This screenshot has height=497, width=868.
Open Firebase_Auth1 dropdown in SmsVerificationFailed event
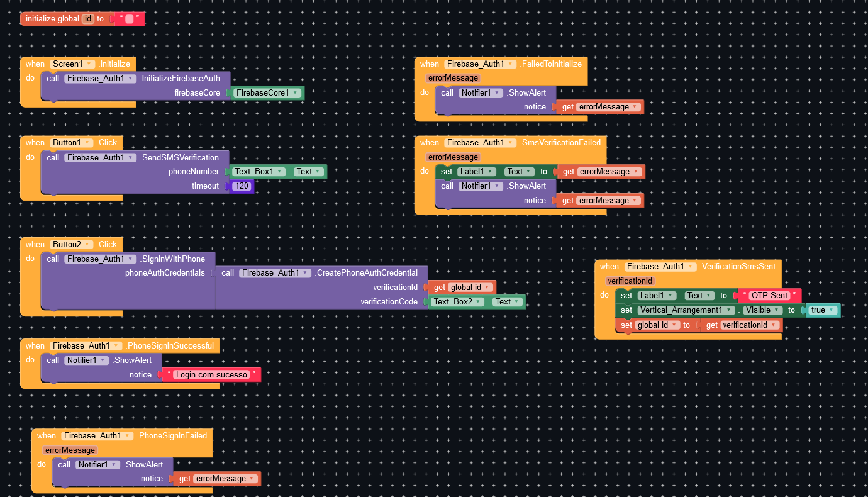(481, 143)
